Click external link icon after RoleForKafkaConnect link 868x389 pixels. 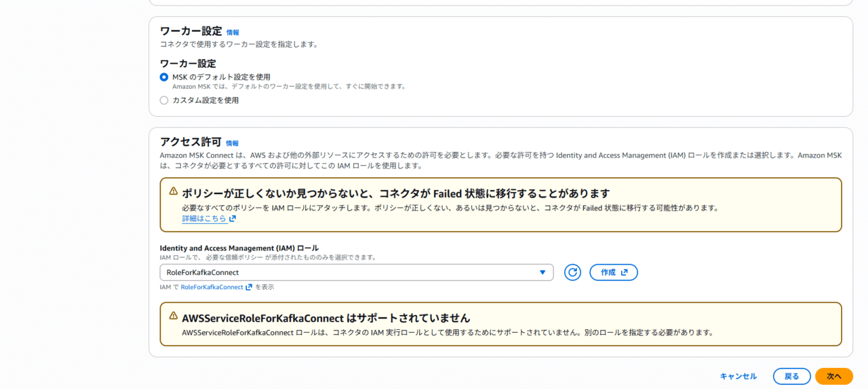pos(249,287)
